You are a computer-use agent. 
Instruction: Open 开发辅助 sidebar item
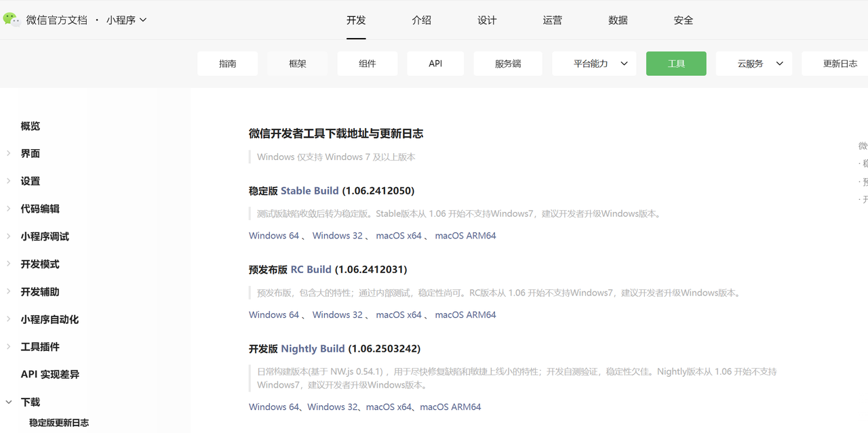(40, 292)
